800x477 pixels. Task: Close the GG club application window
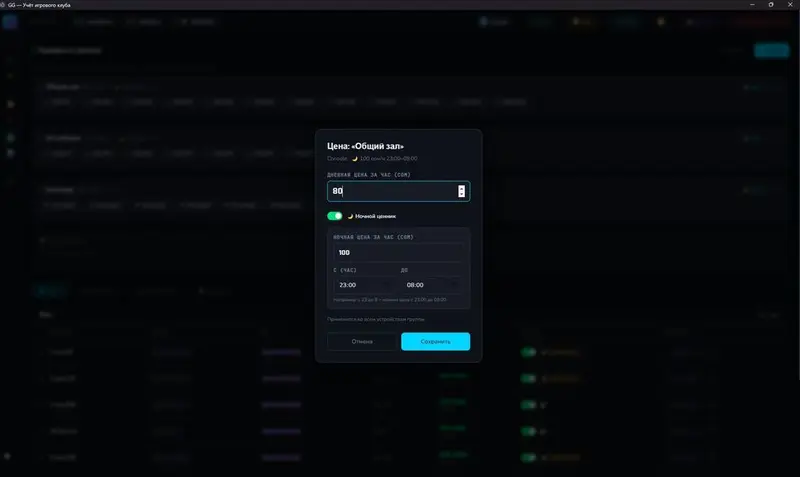click(790, 5)
